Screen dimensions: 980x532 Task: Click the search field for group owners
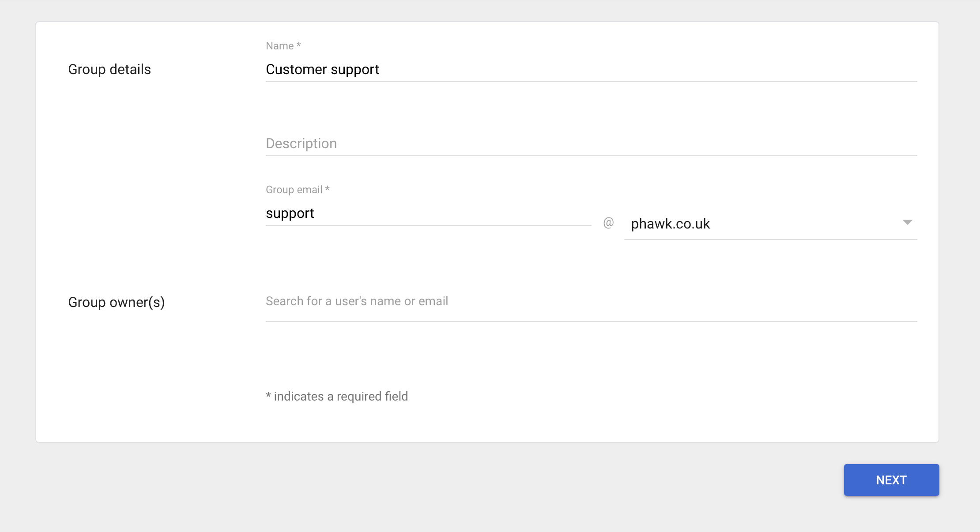click(x=591, y=302)
